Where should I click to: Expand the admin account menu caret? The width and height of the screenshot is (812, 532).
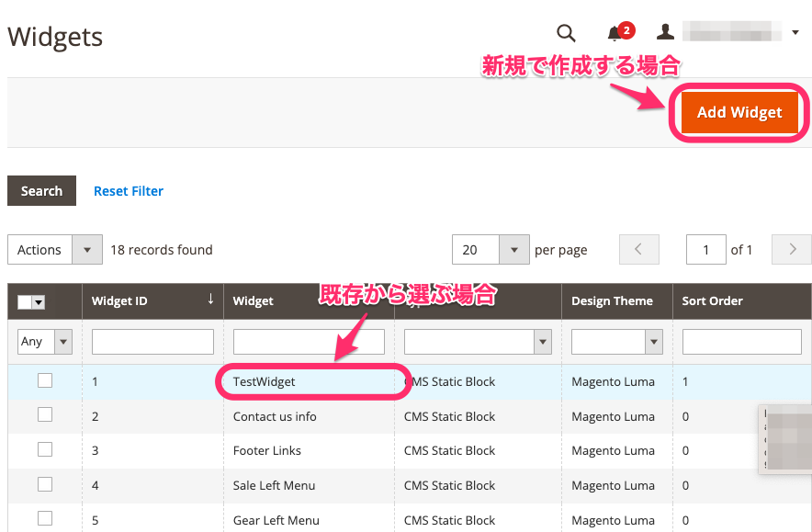coord(795,32)
